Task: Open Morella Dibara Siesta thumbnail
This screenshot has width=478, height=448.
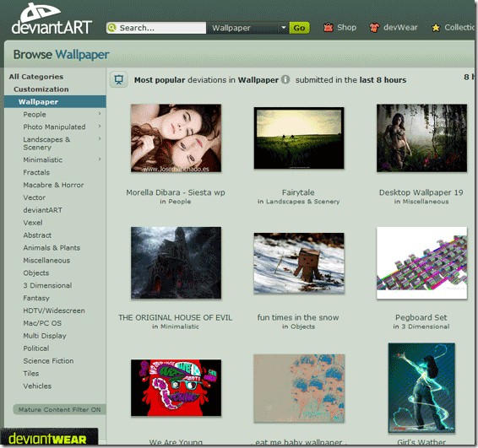Action: pyautogui.click(x=176, y=138)
